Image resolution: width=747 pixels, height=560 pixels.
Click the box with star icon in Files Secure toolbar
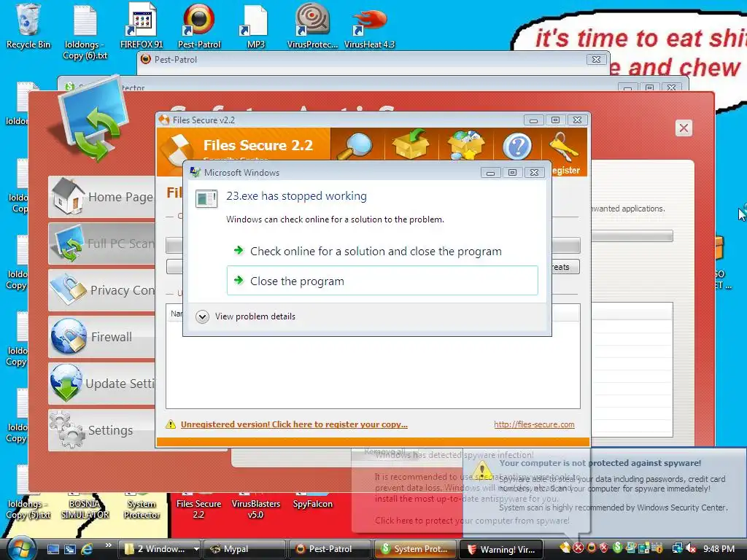click(x=465, y=145)
